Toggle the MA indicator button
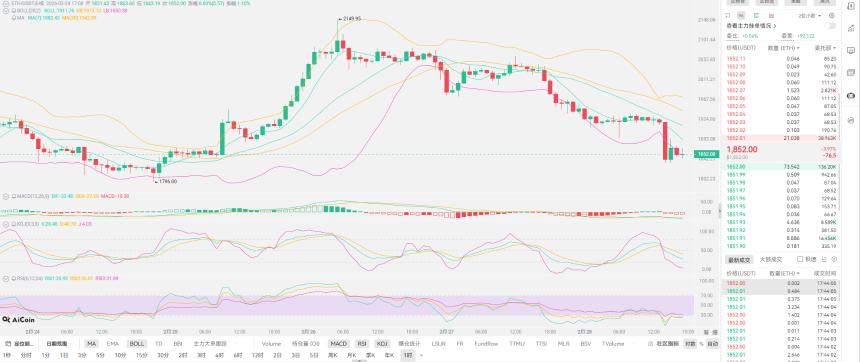This screenshot has height=362, width=860. (91, 344)
